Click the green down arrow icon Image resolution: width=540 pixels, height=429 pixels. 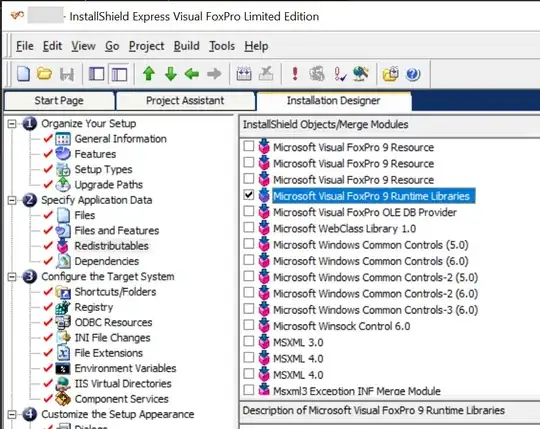point(170,74)
